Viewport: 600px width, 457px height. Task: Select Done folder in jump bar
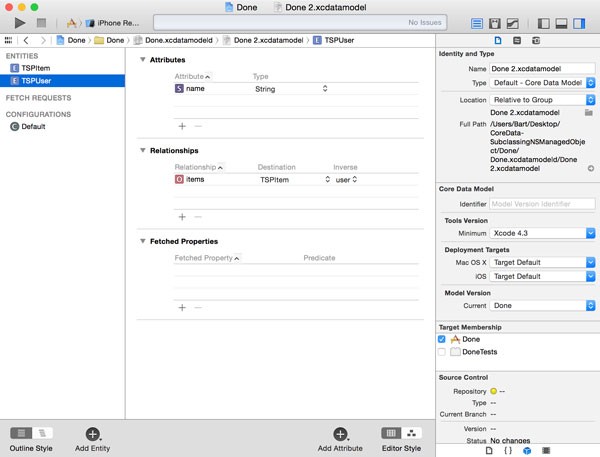pos(109,40)
